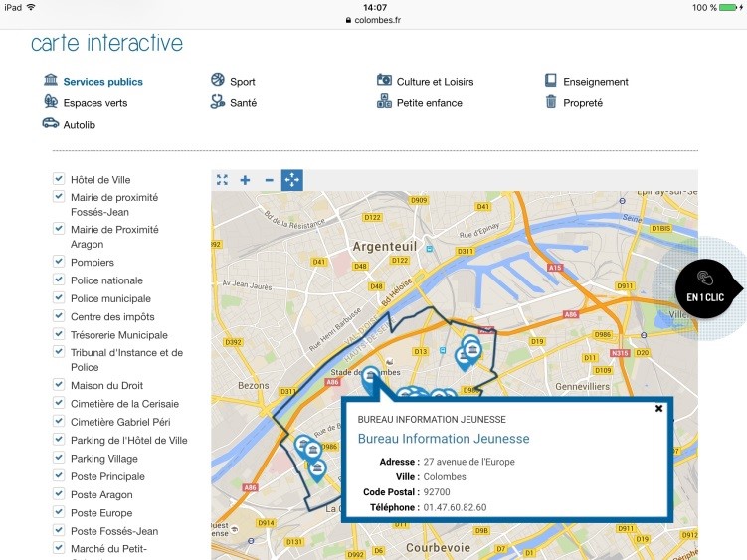Toggle the Marché du Petit- checkbox
The width and height of the screenshot is (747, 560).
(59, 548)
